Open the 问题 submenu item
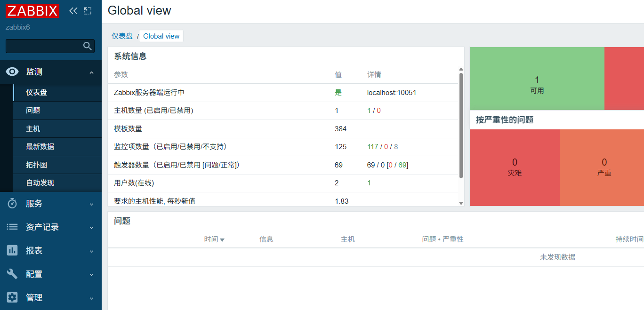The image size is (644, 310). pyautogui.click(x=33, y=111)
